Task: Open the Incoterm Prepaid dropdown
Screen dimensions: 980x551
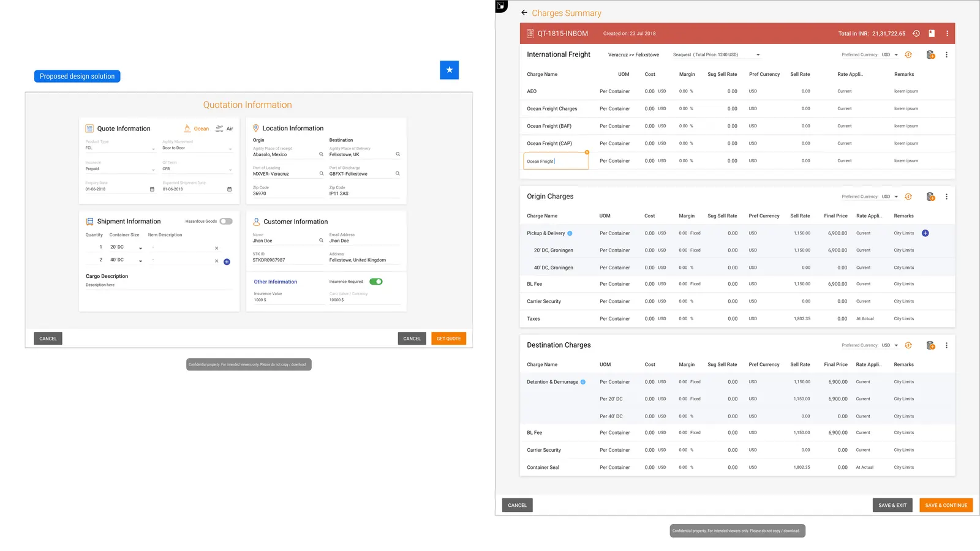Action: tap(121, 169)
